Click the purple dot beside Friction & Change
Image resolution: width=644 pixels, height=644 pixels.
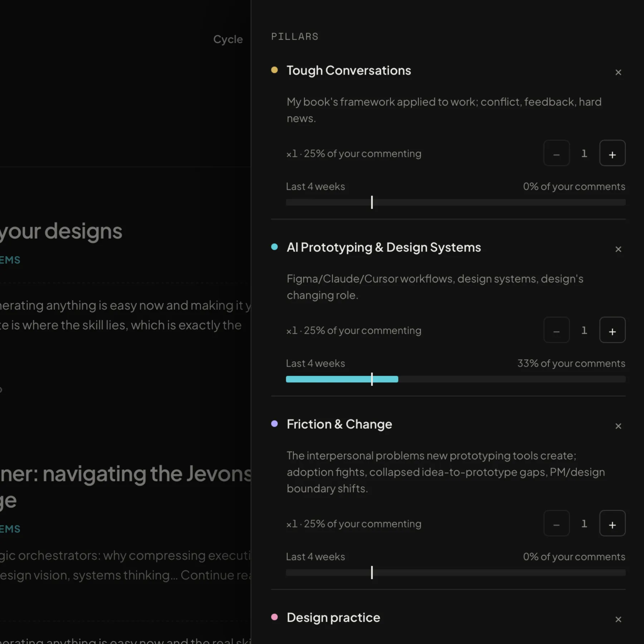(x=274, y=424)
